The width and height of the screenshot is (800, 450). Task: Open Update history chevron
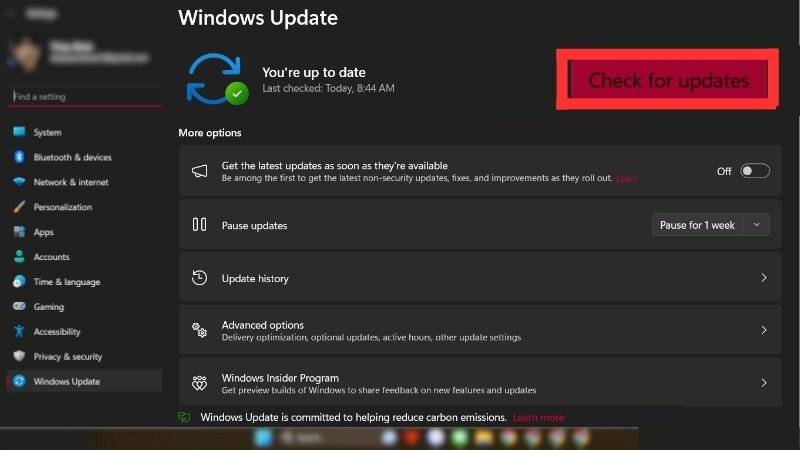tap(764, 278)
